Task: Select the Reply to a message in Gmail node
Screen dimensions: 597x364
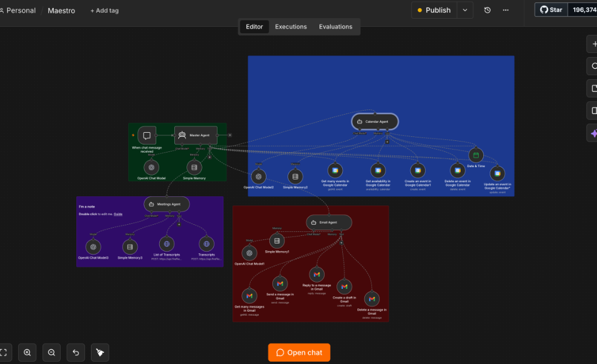Action: [x=317, y=275]
